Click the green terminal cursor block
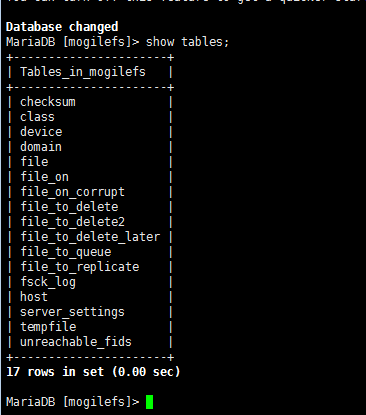This screenshot has height=415, width=366. 149,402
